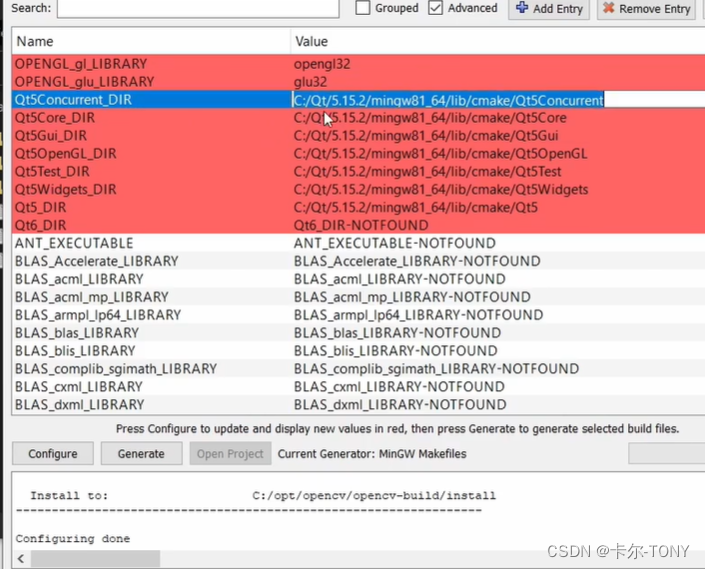This screenshot has width=705, height=569.
Task: Click the Open Project button
Action: pyautogui.click(x=230, y=453)
